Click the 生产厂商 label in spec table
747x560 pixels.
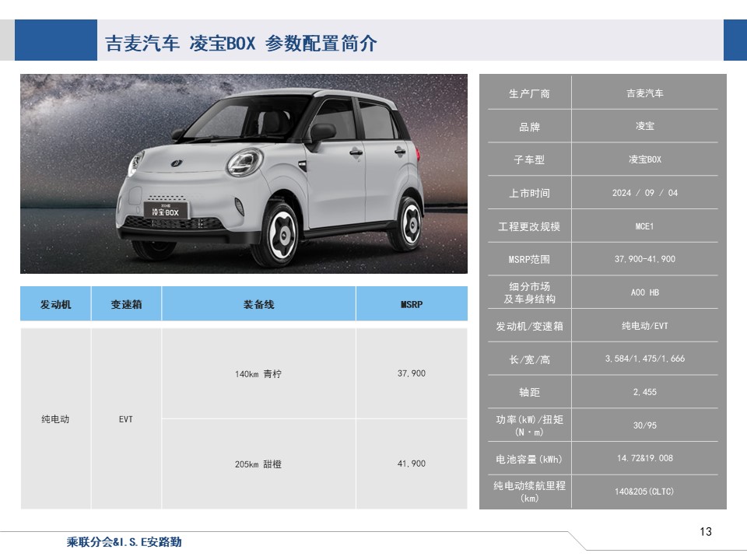coord(529,93)
